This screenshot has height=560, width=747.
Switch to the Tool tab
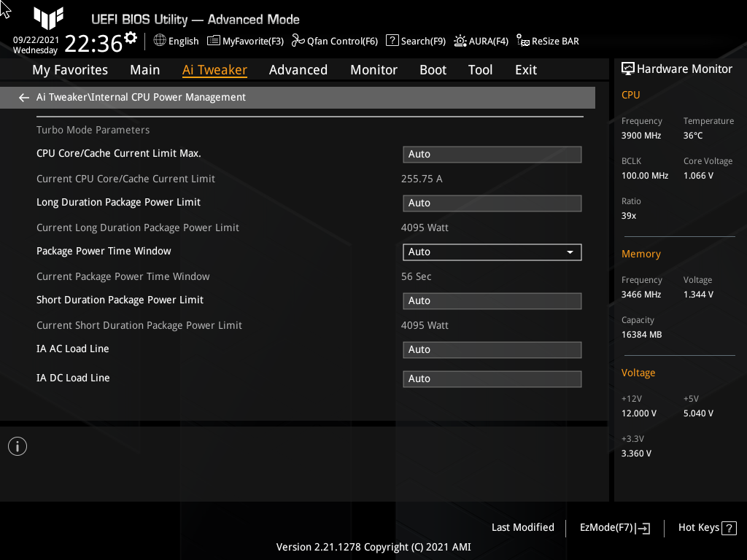click(x=480, y=70)
